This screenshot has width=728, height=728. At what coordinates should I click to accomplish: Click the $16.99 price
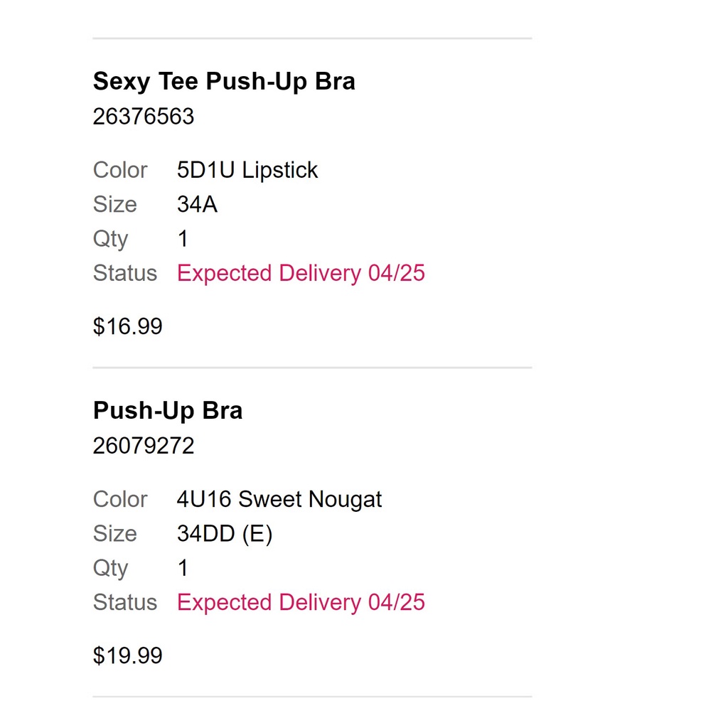[x=127, y=326]
